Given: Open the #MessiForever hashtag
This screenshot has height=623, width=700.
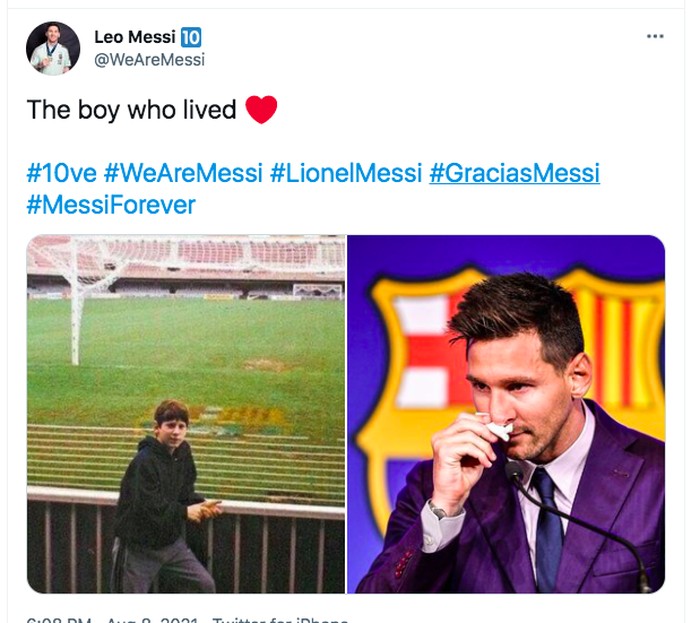Looking at the screenshot, I should click(x=111, y=205).
